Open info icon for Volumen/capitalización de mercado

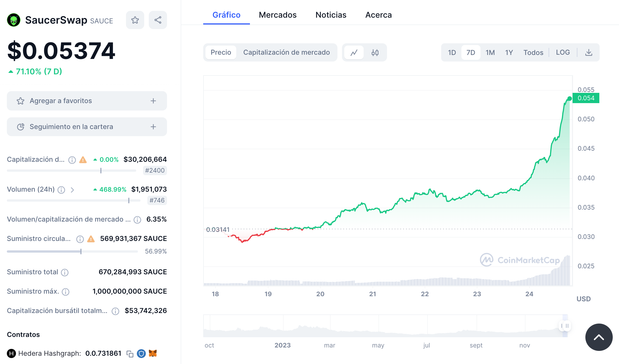(137, 220)
